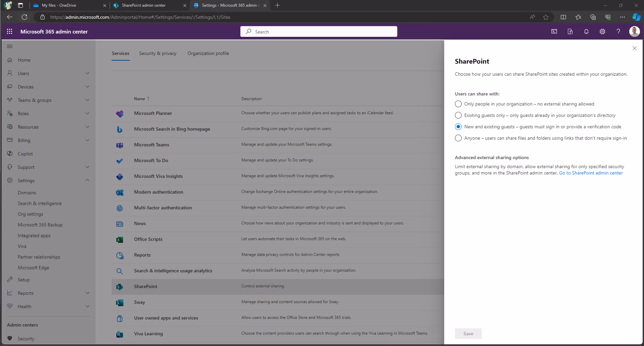Select Anyone sharing option
This screenshot has width=644, height=346.
tap(458, 138)
